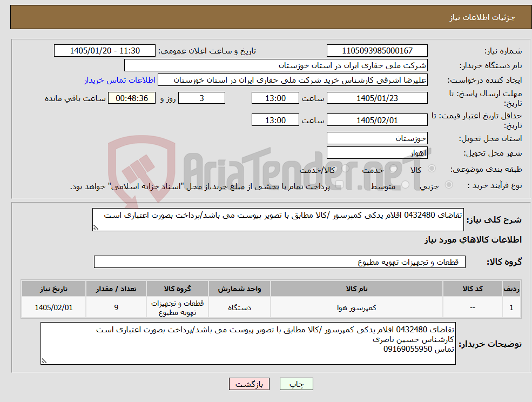The width and height of the screenshot is (532, 402).
Task: Click the جزئیات اطلاعات نیاز page header
Action: (x=482, y=17)
